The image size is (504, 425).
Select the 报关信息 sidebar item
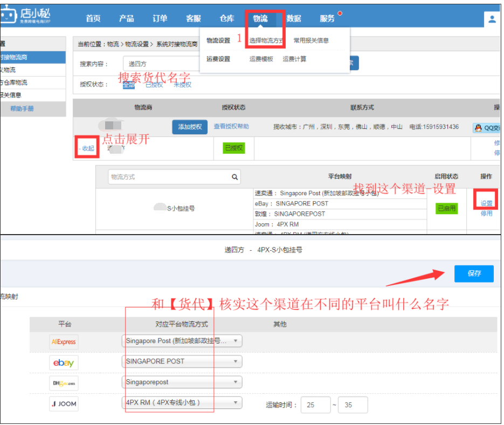33,95
